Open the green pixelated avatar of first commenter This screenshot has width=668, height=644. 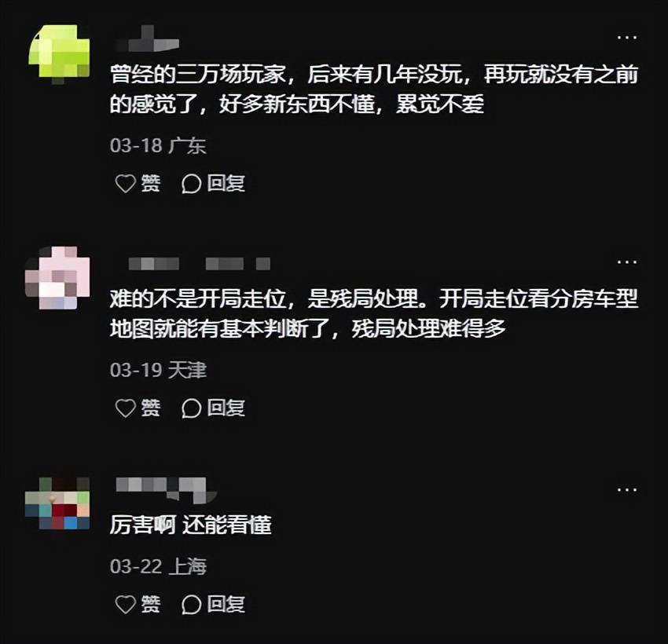point(59,53)
